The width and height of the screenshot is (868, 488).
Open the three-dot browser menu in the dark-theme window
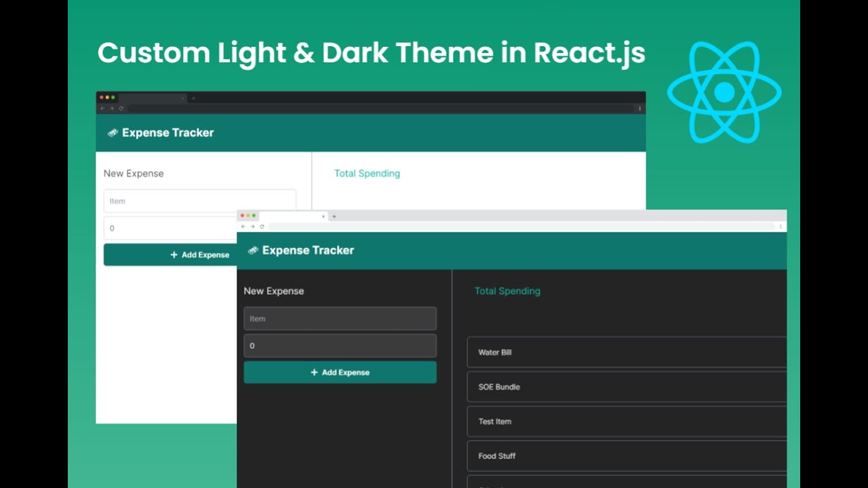click(781, 226)
